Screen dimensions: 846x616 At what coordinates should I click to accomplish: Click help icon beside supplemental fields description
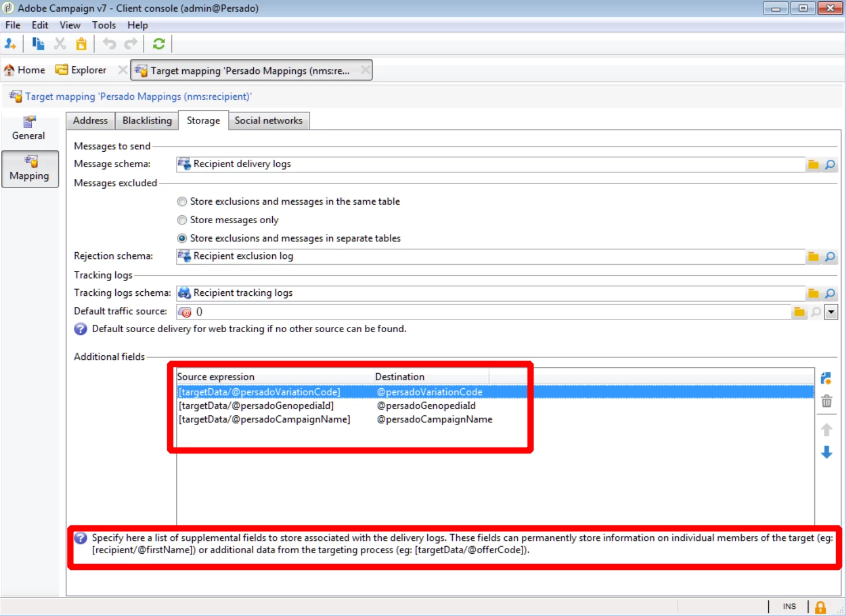point(81,538)
